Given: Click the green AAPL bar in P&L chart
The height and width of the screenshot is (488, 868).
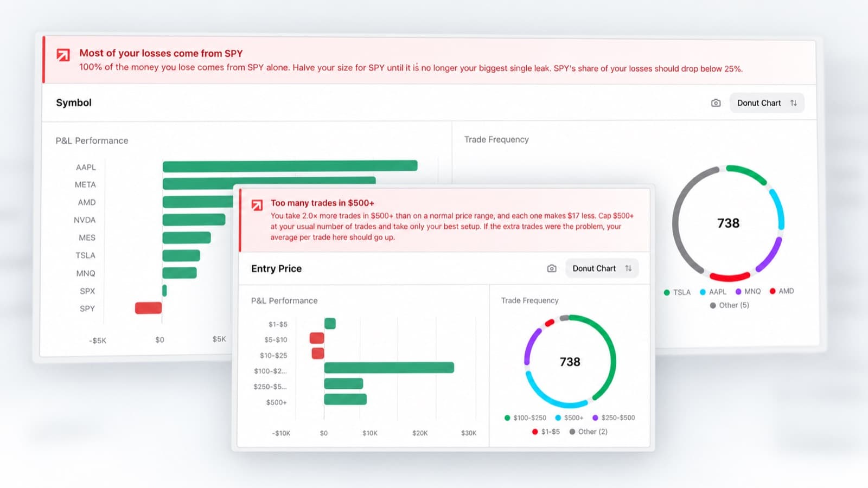Looking at the screenshot, I should coord(290,166).
